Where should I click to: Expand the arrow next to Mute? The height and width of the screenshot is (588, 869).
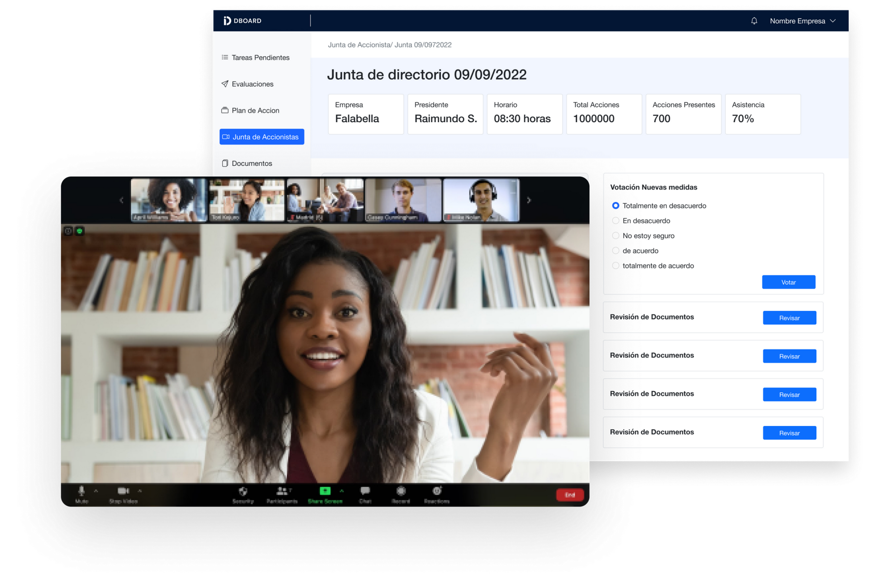(x=96, y=491)
